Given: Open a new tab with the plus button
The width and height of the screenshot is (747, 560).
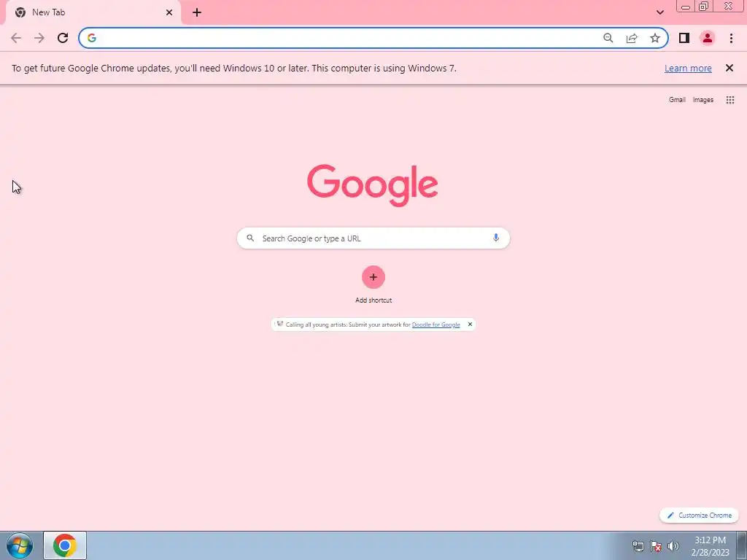Looking at the screenshot, I should (x=197, y=12).
